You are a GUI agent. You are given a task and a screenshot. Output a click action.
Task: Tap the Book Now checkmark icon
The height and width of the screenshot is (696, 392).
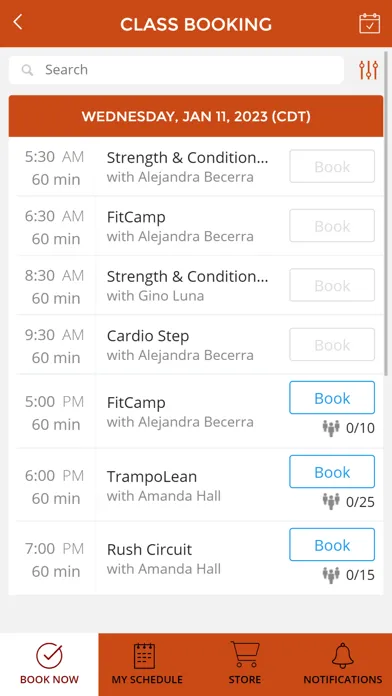tap(49, 656)
